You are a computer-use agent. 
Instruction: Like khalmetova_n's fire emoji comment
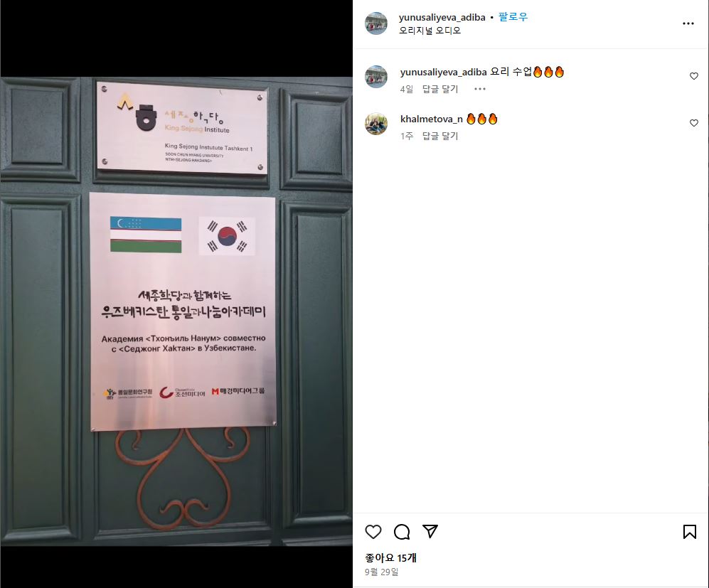point(694,123)
